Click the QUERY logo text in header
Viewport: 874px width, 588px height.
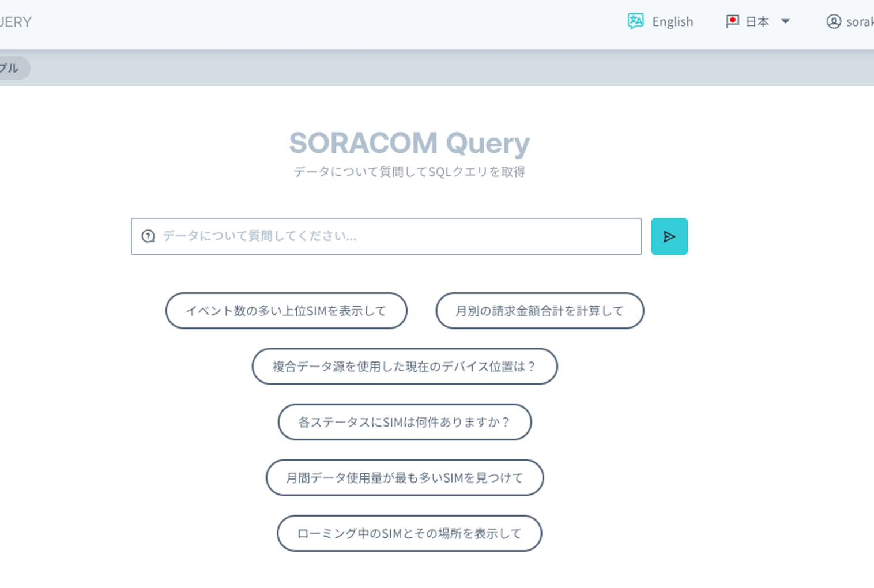[x=16, y=22]
